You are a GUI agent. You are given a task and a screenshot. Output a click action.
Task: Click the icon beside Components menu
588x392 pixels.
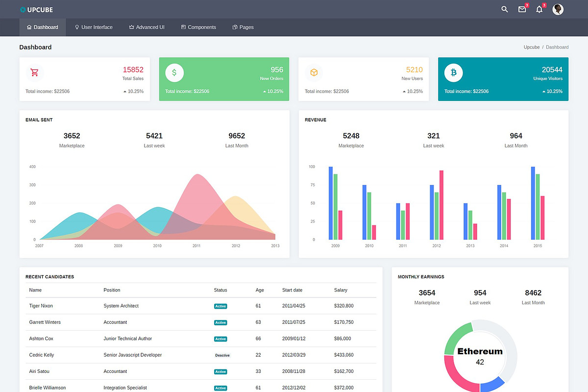click(x=183, y=27)
